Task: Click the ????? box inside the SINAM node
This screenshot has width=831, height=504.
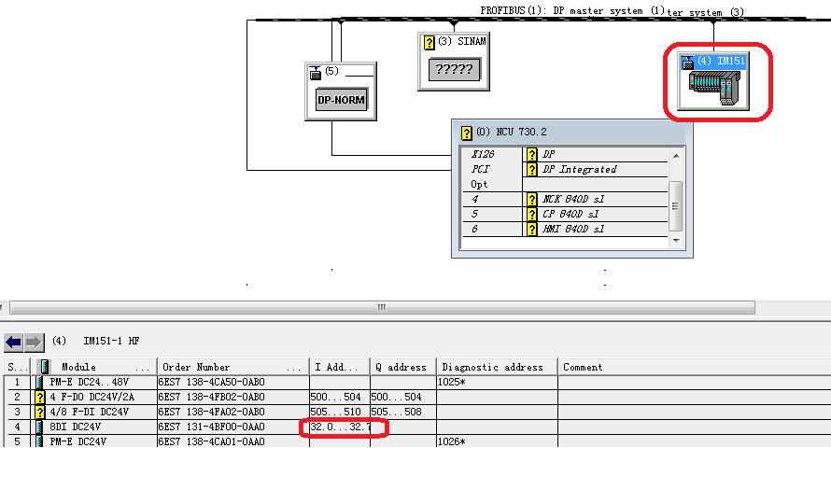Action: tap(454, 69)
